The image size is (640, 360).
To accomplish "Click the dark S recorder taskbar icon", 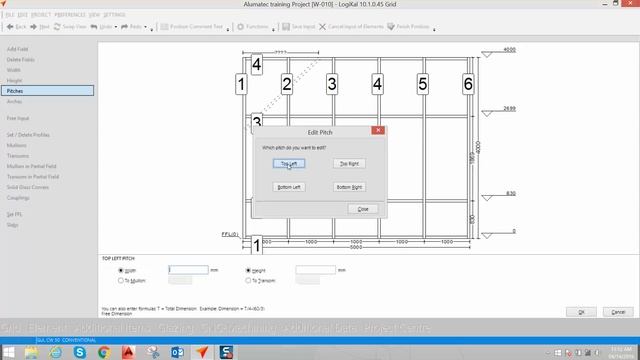I will pyautogui.click(x=226, y=352).
